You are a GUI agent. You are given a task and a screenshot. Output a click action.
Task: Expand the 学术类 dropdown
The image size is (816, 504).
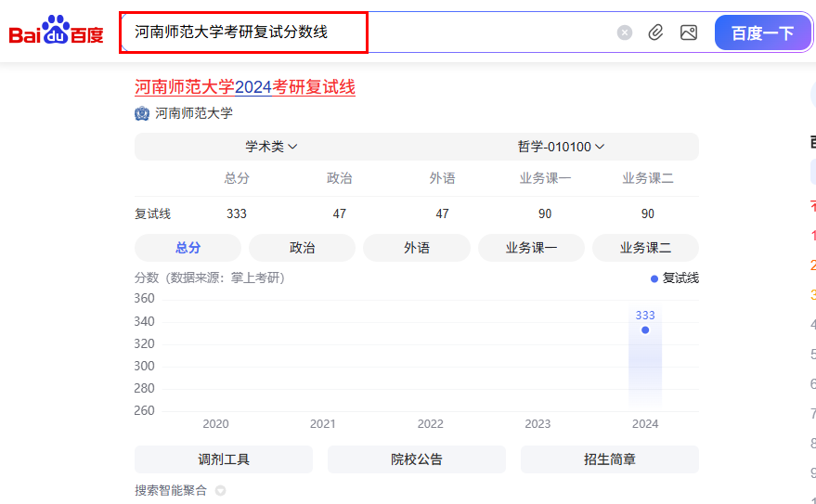coord(271,147)
